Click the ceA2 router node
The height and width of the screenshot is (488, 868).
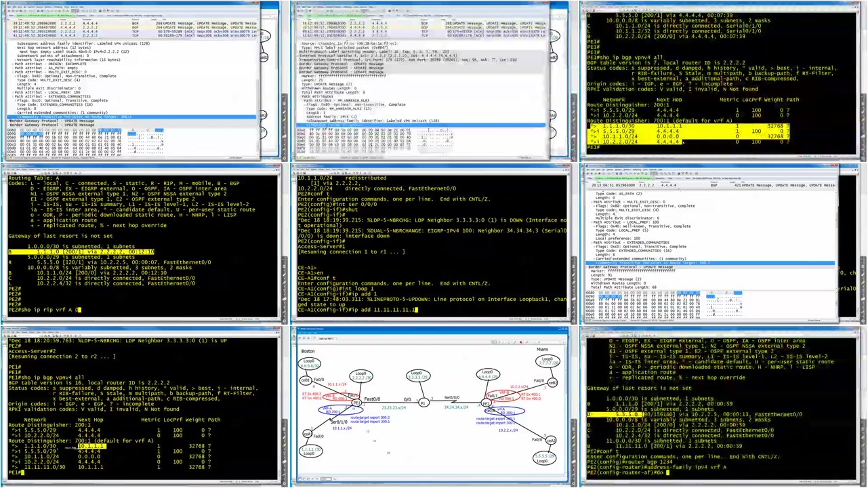(x=550, y=441)
